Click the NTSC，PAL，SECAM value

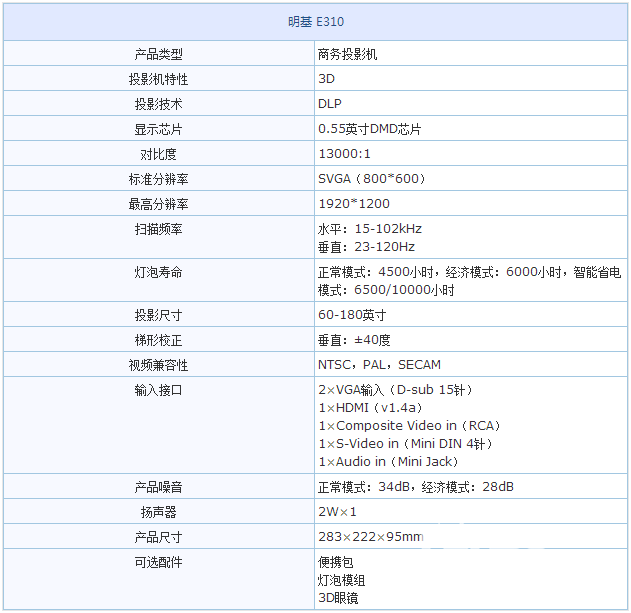[x=379, y=365]
